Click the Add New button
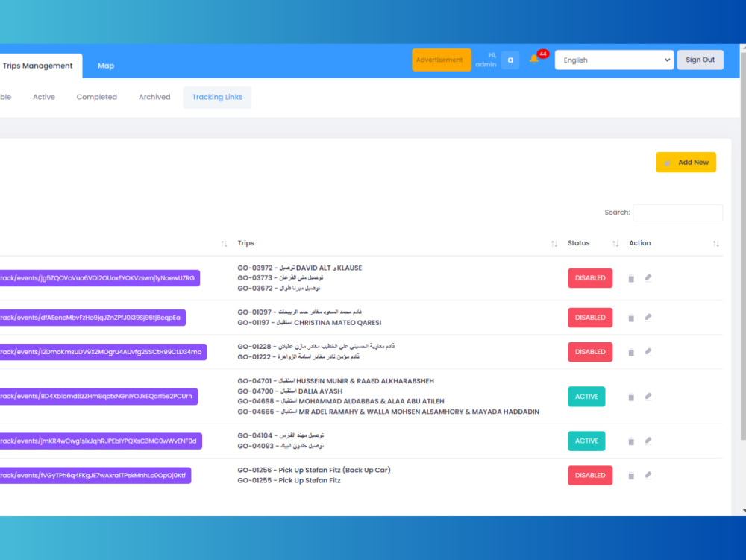Screen dimensions: 746x560 click(x=686, y=162)
